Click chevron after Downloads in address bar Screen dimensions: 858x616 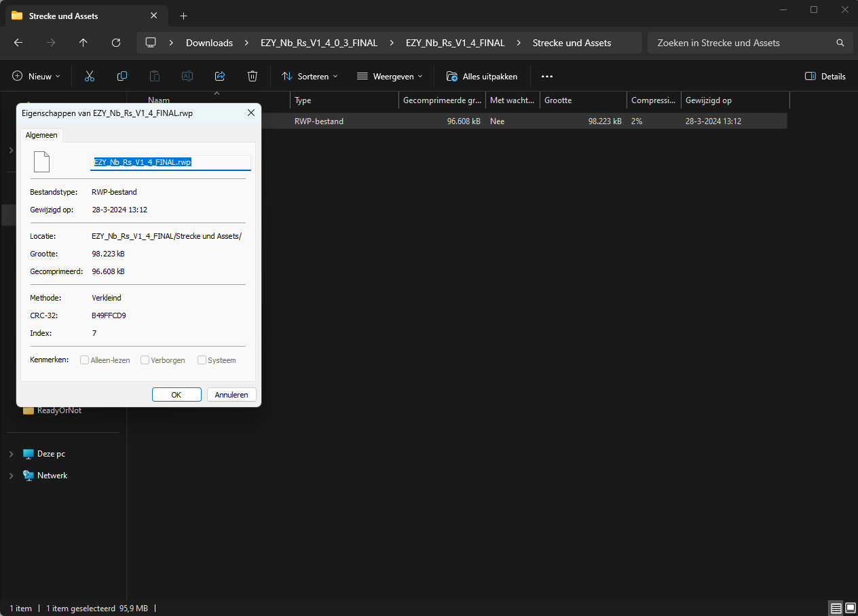point(247,43)
